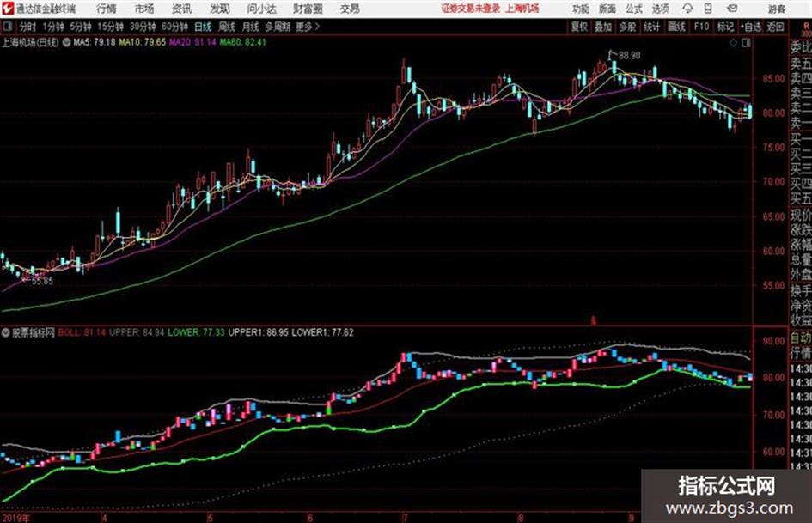Open the 选项 menu
This screenshot has width=812, height=523.
point(660,9)
